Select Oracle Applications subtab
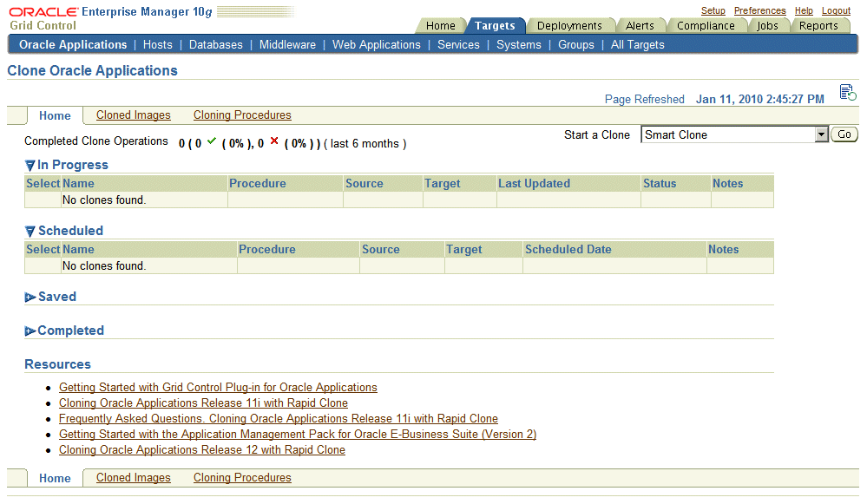867x504 pixels. point(73,45)
